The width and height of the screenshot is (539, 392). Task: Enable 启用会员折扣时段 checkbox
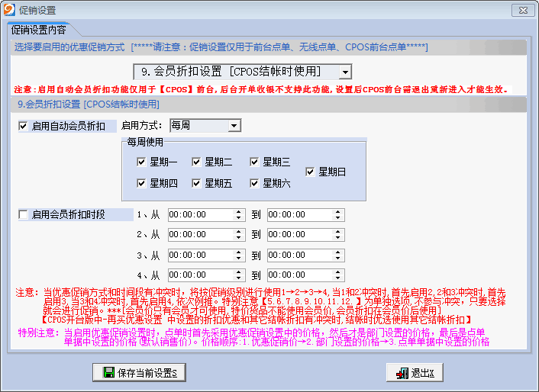[x=23, y=215]
